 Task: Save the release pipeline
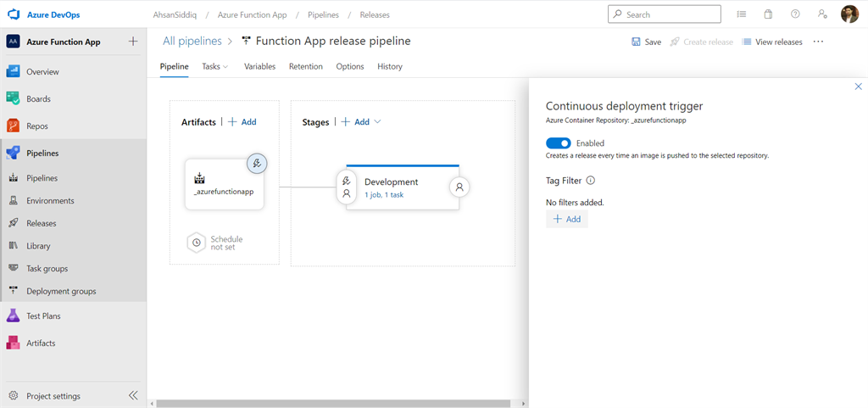click(647, 42)
